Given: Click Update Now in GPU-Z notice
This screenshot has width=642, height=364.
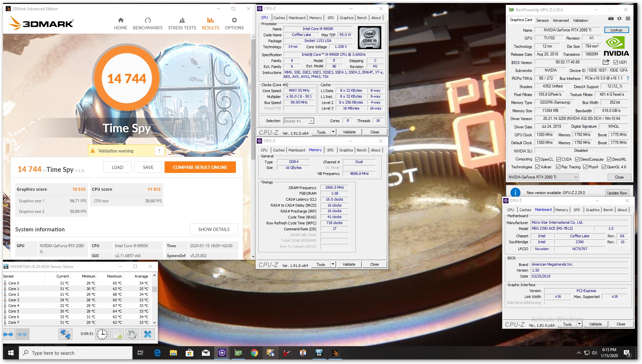Looking at the screenshot, I should (x=617, y=193).
